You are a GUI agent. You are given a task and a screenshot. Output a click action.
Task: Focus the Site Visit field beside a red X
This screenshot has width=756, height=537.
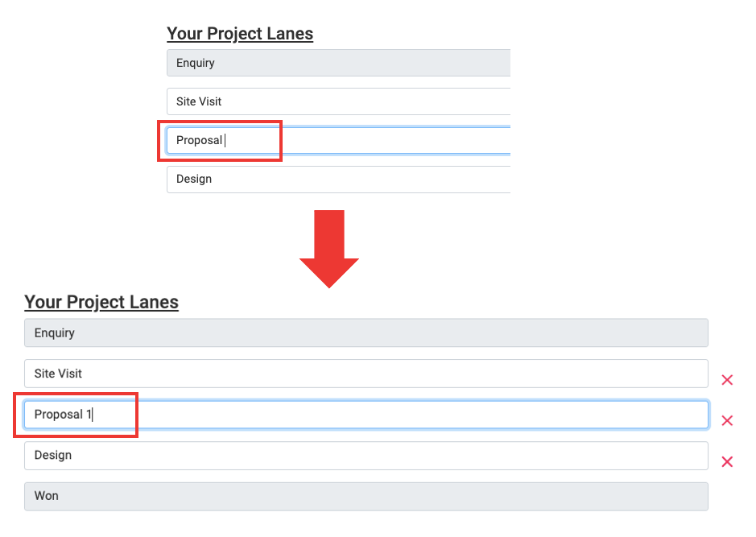(366, 374)
